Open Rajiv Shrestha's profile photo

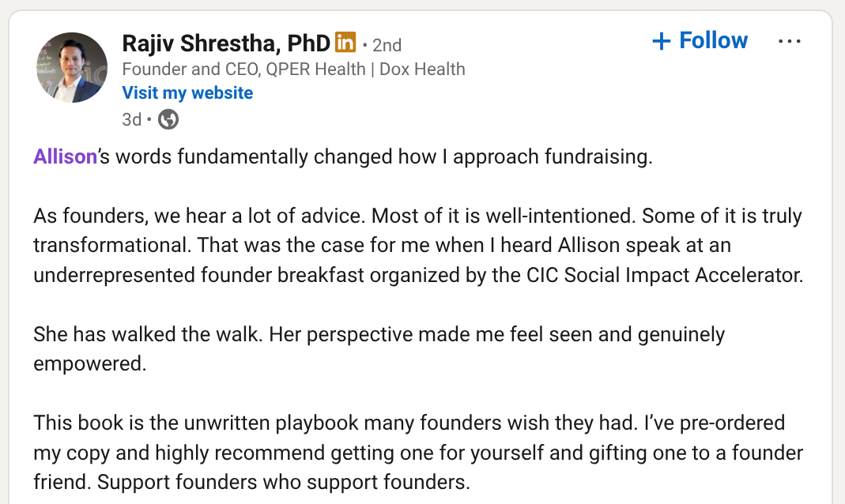click(x=72, y=68)
